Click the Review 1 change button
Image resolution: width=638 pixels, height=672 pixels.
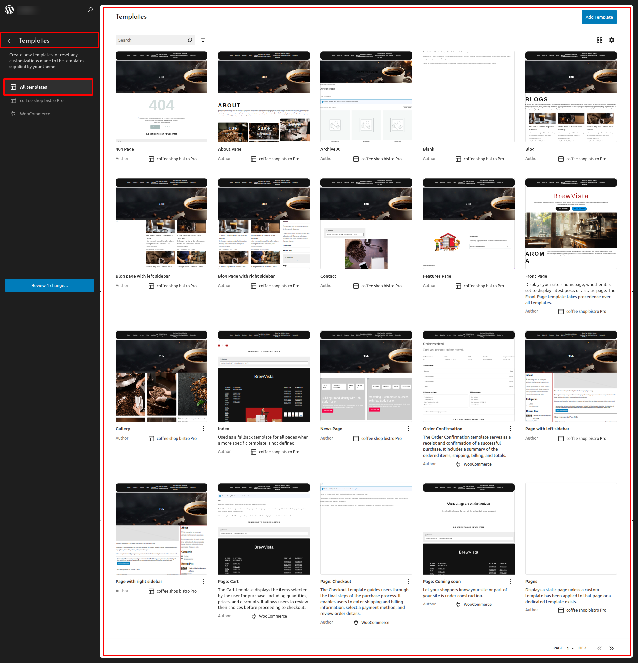pyautogui.click(x=50, y=285)
